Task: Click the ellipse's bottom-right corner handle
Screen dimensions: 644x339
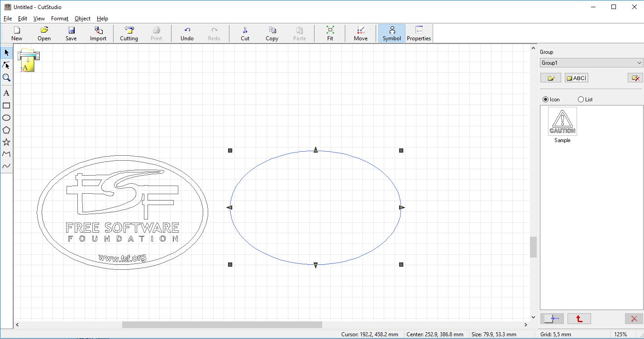Action: 401,264
